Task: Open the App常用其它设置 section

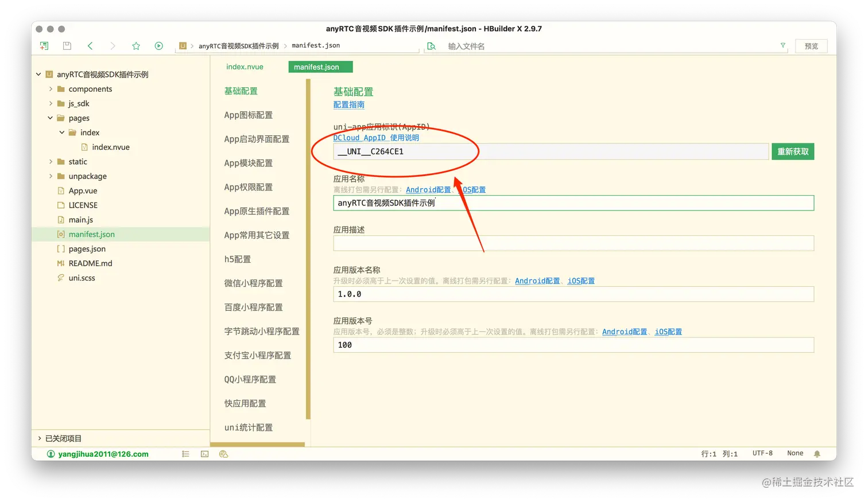Action: (x=257, y=235)
